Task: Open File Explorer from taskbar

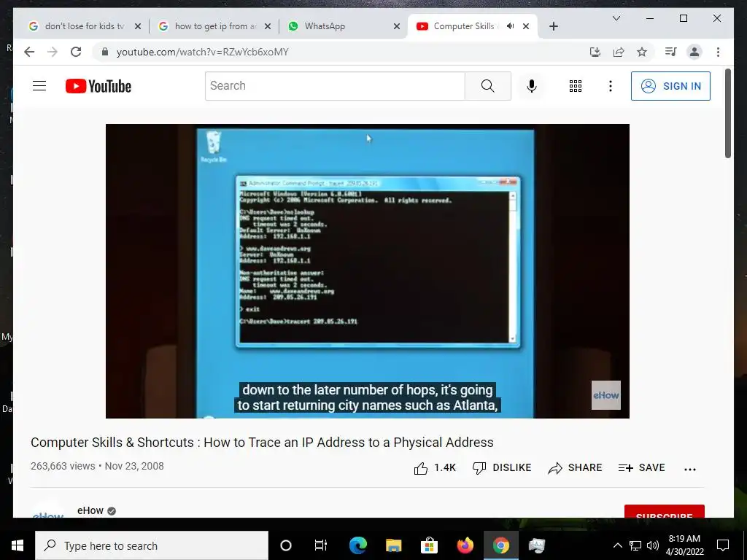Action: click(393, 545)
